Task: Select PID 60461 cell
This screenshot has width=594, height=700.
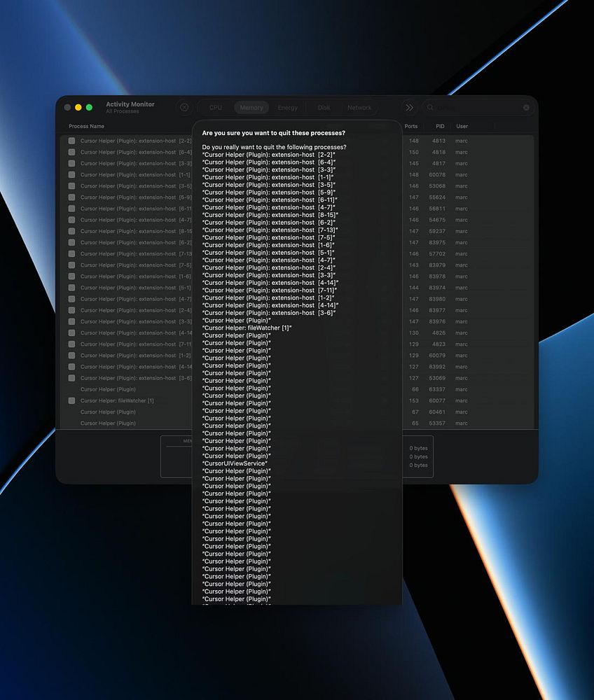Action: click(437, 412)
